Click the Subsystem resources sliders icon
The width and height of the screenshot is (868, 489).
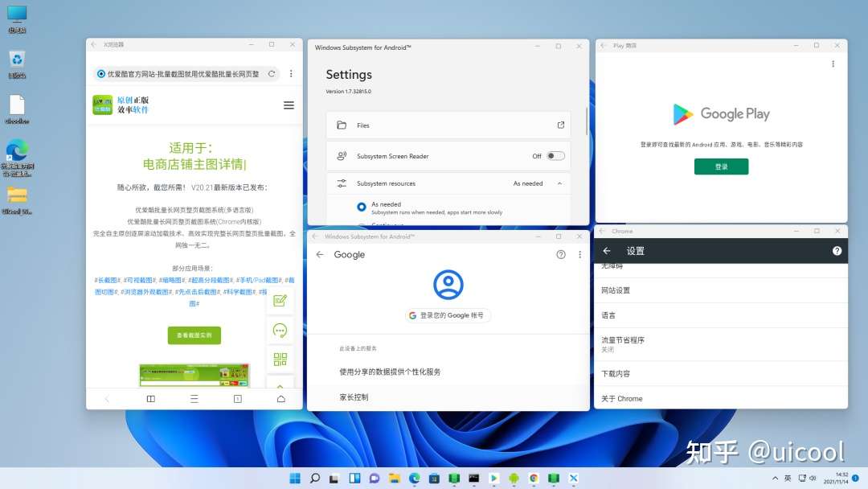point(342,183)
